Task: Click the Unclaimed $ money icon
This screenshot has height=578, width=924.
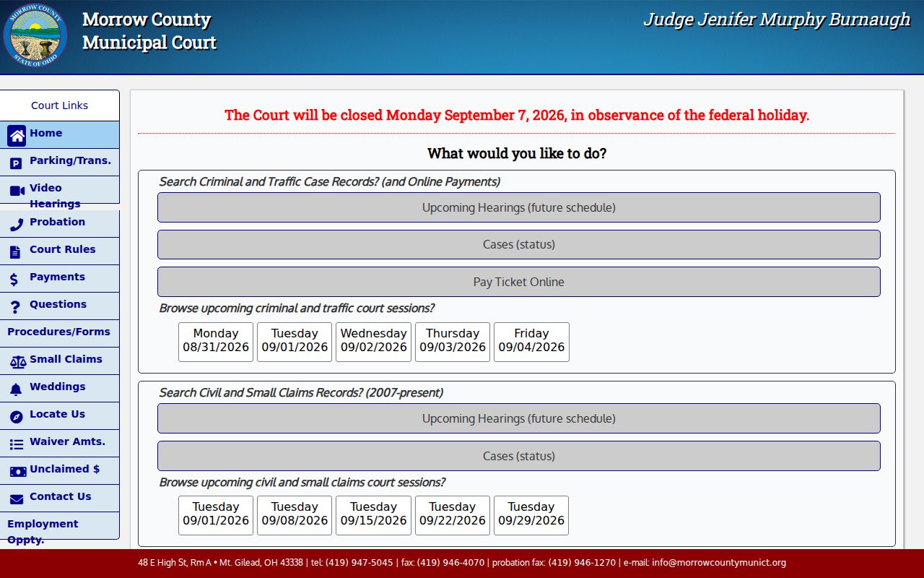Action: tap(18, 472)
